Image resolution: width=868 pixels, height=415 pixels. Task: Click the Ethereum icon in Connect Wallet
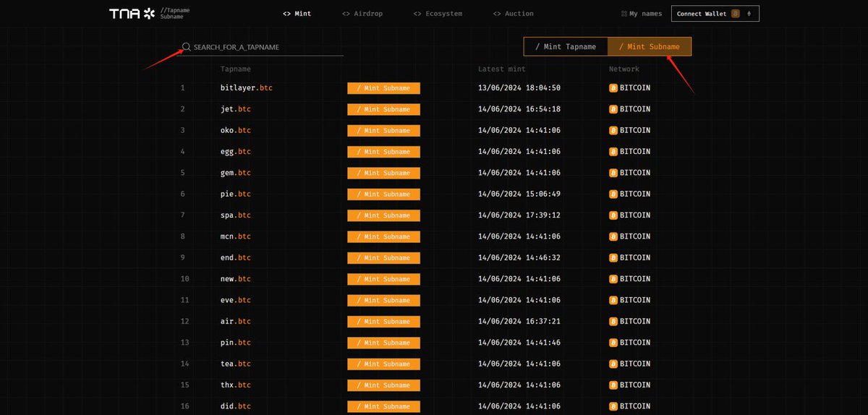point(749,14)
